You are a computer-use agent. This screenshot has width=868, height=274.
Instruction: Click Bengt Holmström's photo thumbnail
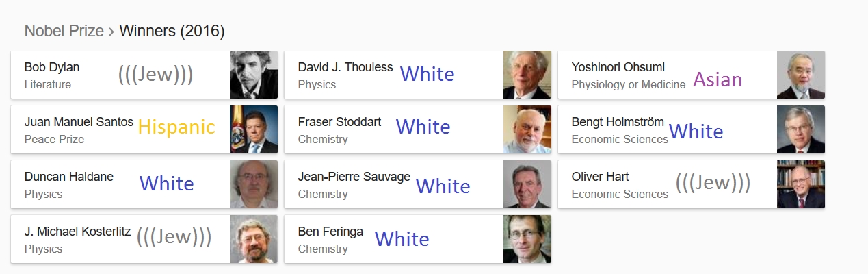(x=801, y=129)
